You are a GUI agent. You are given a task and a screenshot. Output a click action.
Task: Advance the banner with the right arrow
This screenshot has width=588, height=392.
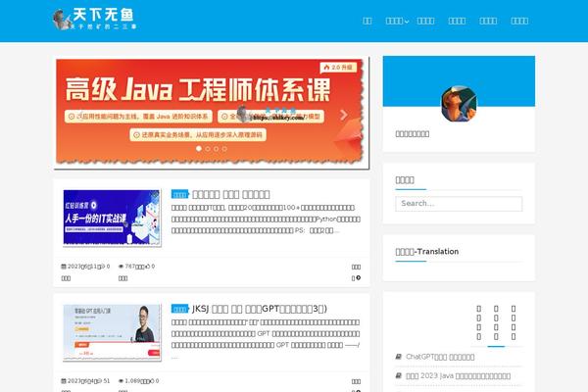pos(344,115)
